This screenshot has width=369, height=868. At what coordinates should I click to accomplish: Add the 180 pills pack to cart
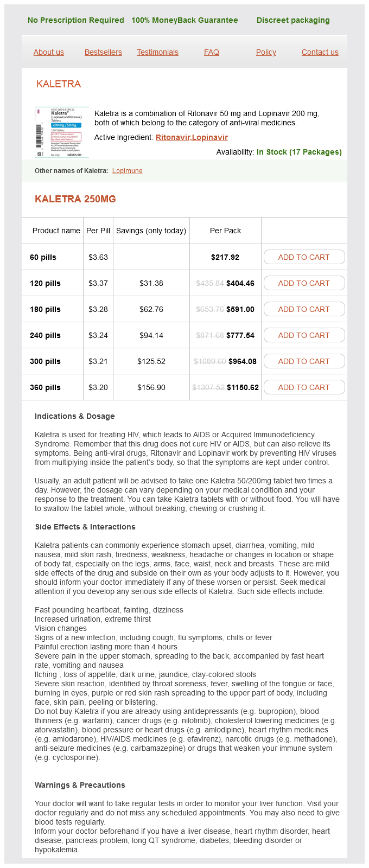click(304, 309)
